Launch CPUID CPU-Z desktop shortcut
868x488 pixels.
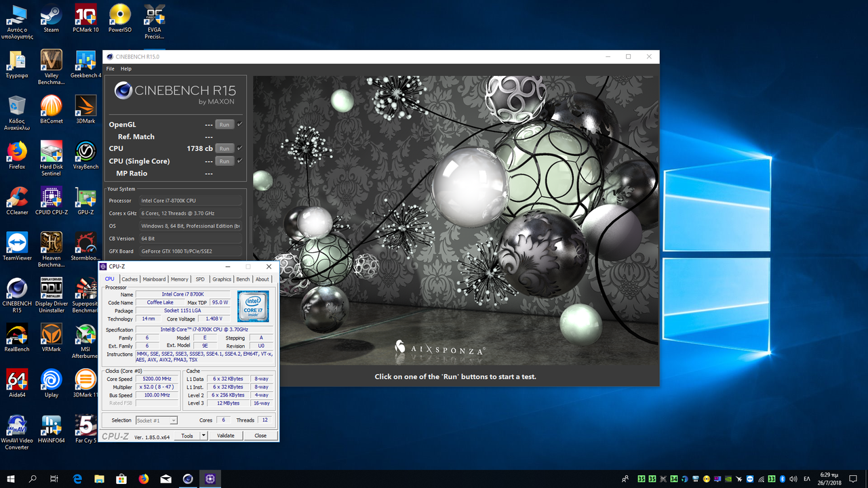[51, 201]
